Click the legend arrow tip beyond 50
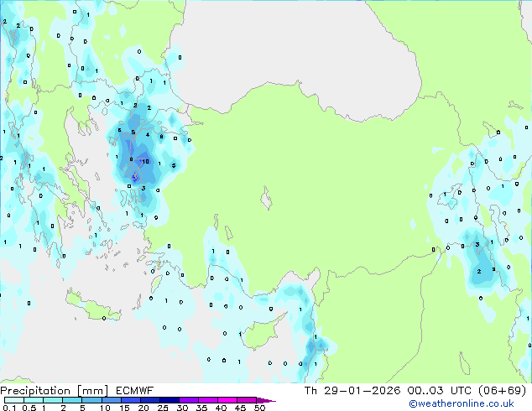532x411 pixels. 266,400
